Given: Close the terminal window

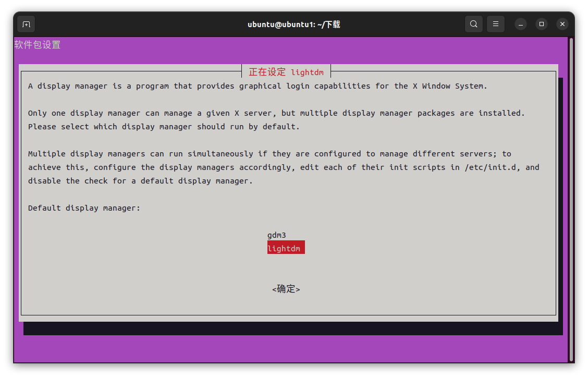Looking at the screenshot, I should tap(562, 24).
